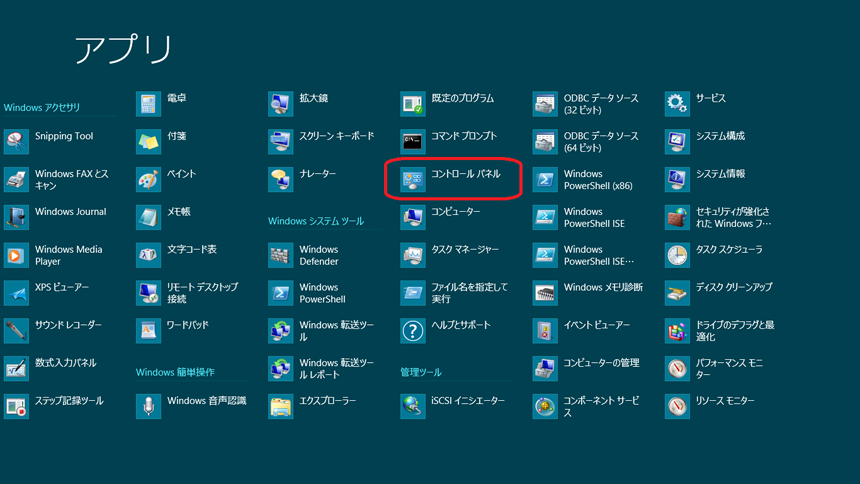
Task: Open the Snipping Tool icon
Action: point(16,142)
